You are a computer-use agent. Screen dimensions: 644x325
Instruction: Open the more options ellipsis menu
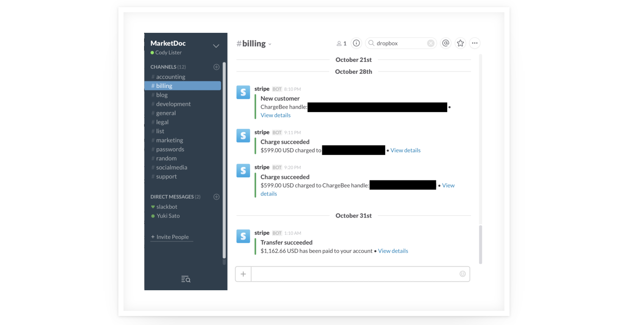[474, 43]
